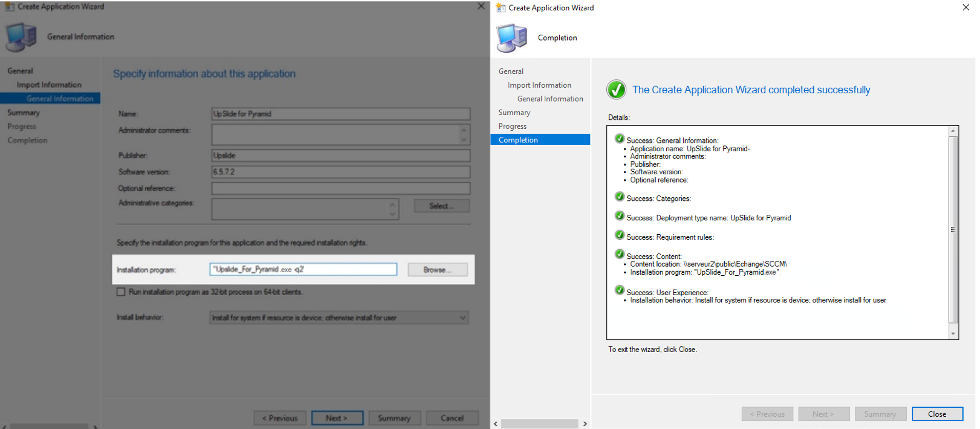980x429 pixels.
Task: Click green check beside Success: General Information
Action: (x=619, y=138)
